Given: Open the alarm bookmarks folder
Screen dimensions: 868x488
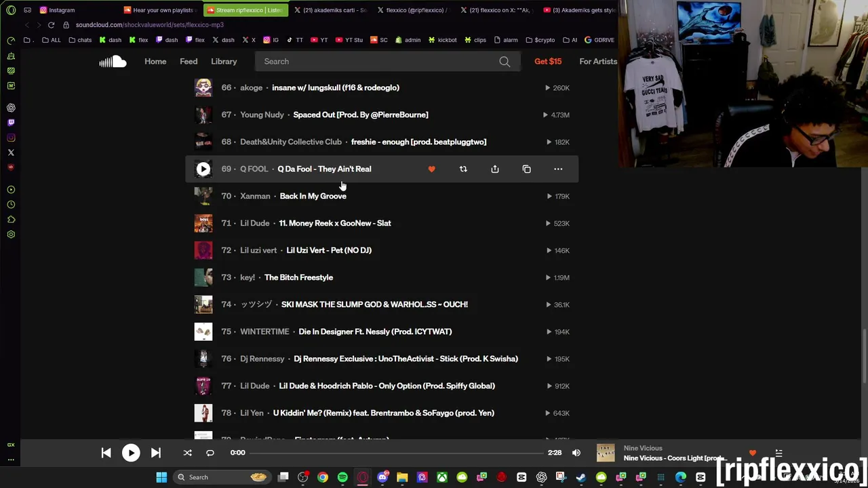Looking at the screenshot, I should 506,40.
